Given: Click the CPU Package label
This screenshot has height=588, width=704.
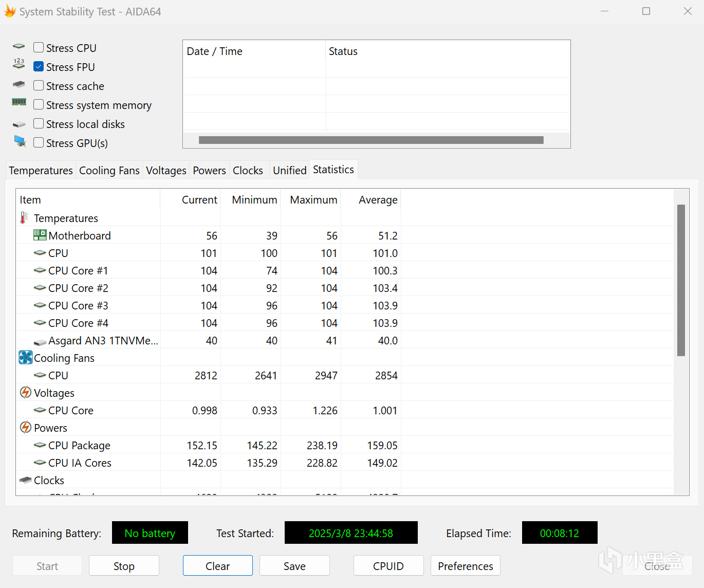Looking at the screenshot, I should [79, 445].
